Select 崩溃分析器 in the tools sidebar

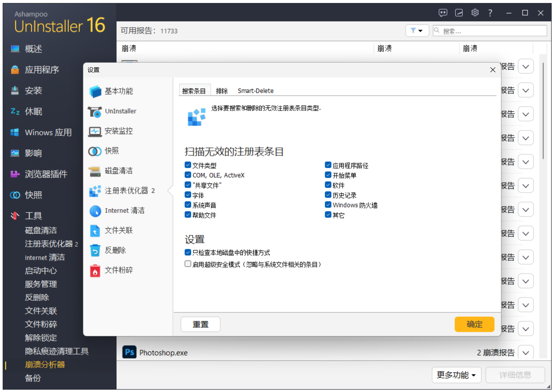pyautogui.click(x=45, y=364)
